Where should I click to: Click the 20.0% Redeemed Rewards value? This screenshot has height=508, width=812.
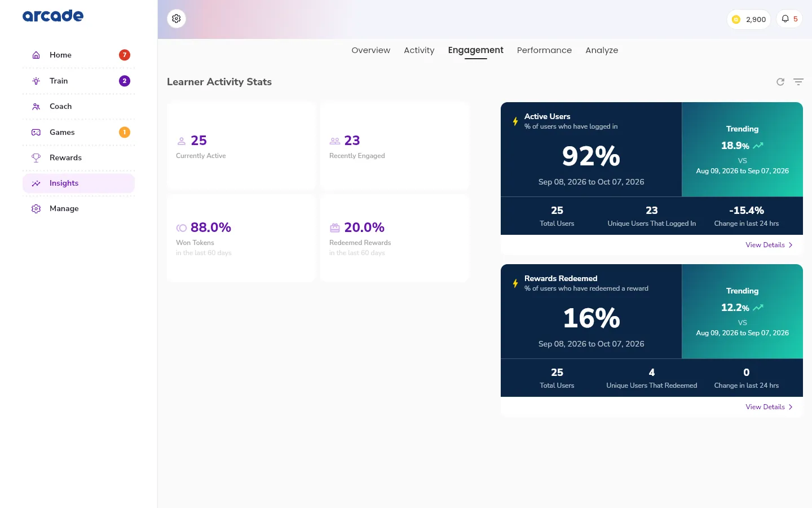point(364,227)
